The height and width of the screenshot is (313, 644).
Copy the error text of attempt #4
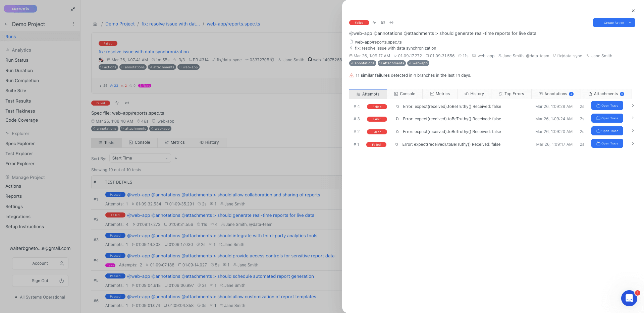pos(397,107)
